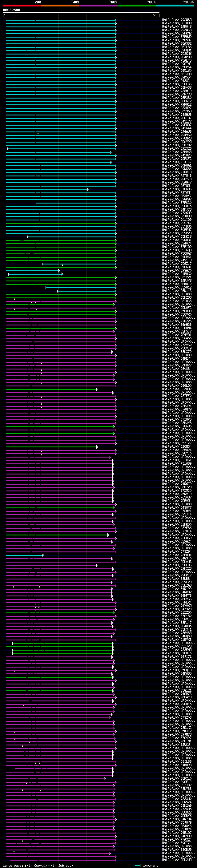
Task: Click the Large gaps legend text
Action: coord(38,866)
